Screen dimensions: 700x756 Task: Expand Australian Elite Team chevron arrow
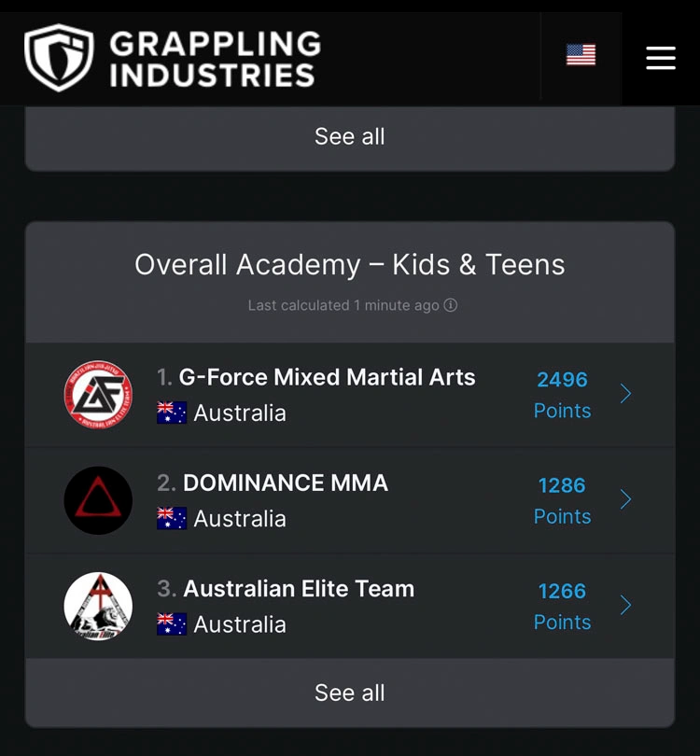625,605
